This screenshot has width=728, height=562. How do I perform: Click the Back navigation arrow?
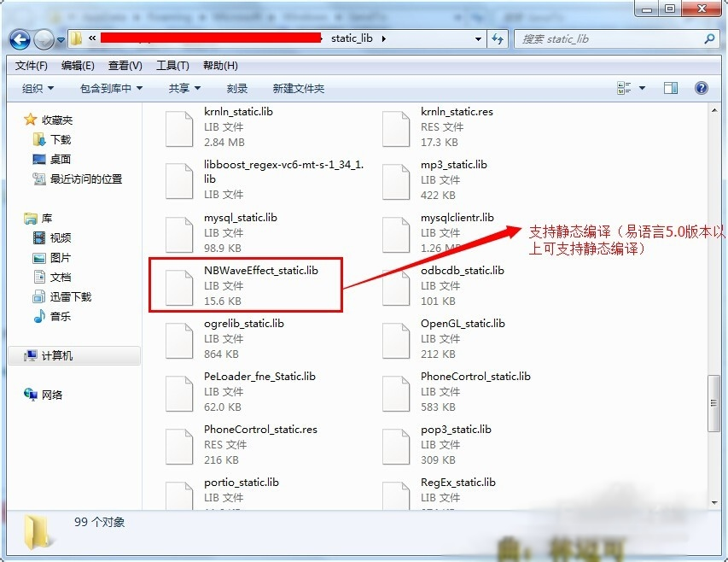point(20,39)
